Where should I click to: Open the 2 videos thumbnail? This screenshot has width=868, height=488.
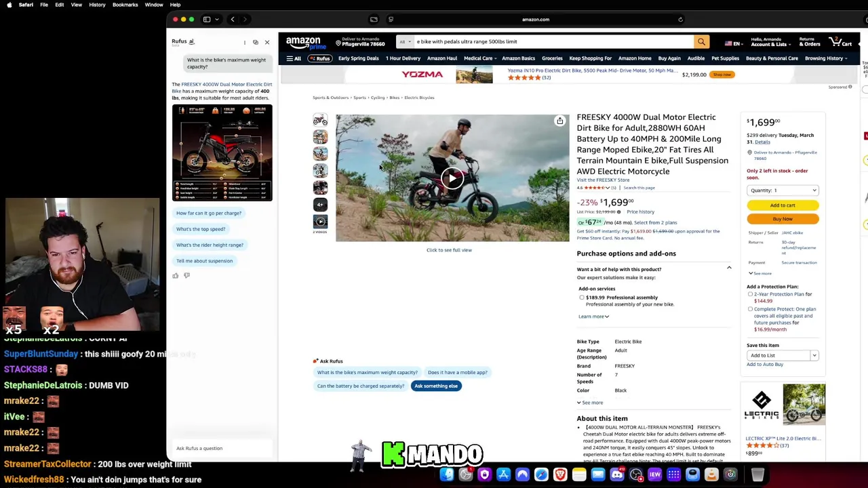pyautogui.click(x=320, y=222)
